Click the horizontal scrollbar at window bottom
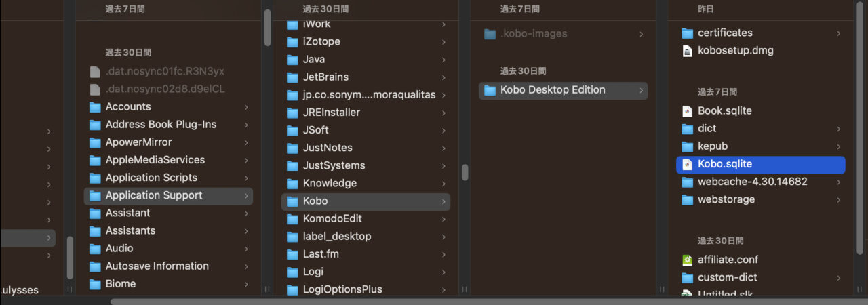 point(488,301)
